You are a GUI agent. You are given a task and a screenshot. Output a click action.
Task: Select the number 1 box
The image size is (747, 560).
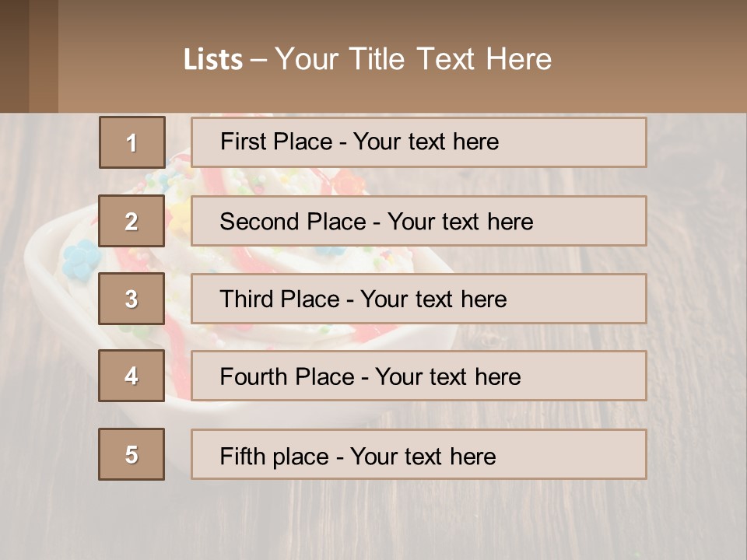point(132,142)
